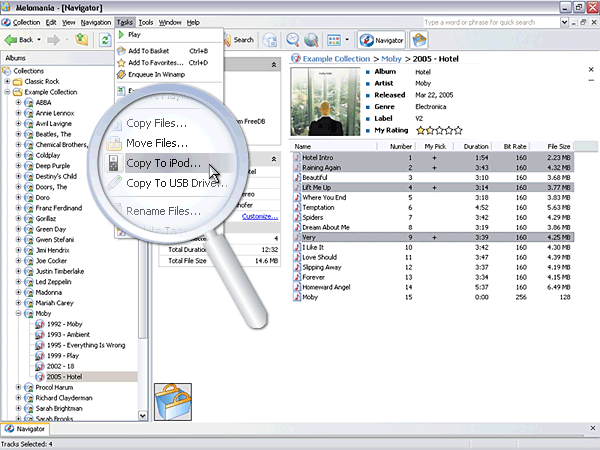Sort tracks by Name column header
The height and width of the screenshot is (450, 600).
pyautogui.click(x=334, y=147)
